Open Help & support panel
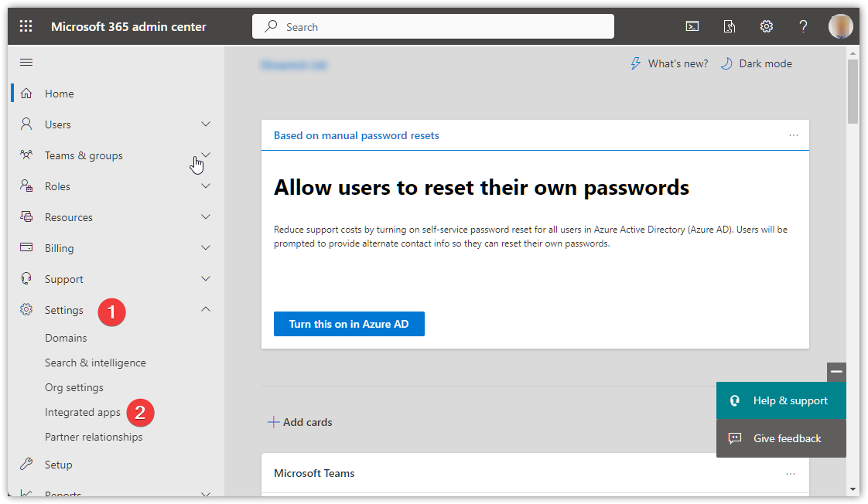 coord(781,400)
